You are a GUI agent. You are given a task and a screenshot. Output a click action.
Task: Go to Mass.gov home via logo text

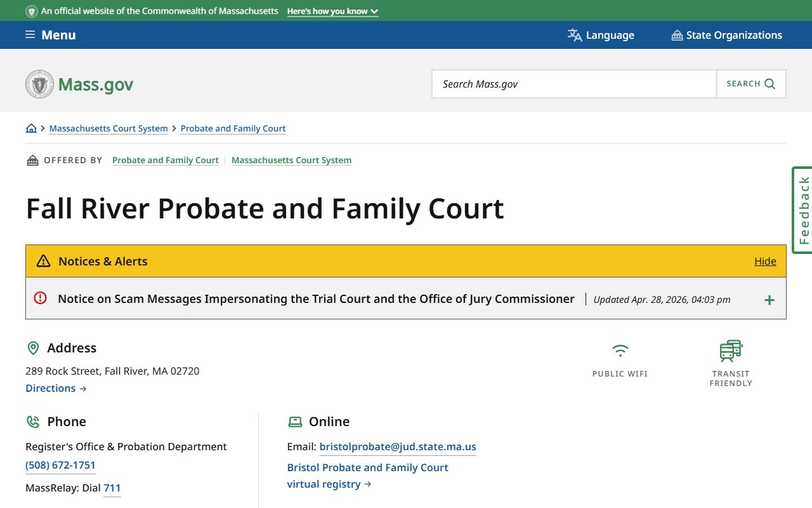point(96,84)
